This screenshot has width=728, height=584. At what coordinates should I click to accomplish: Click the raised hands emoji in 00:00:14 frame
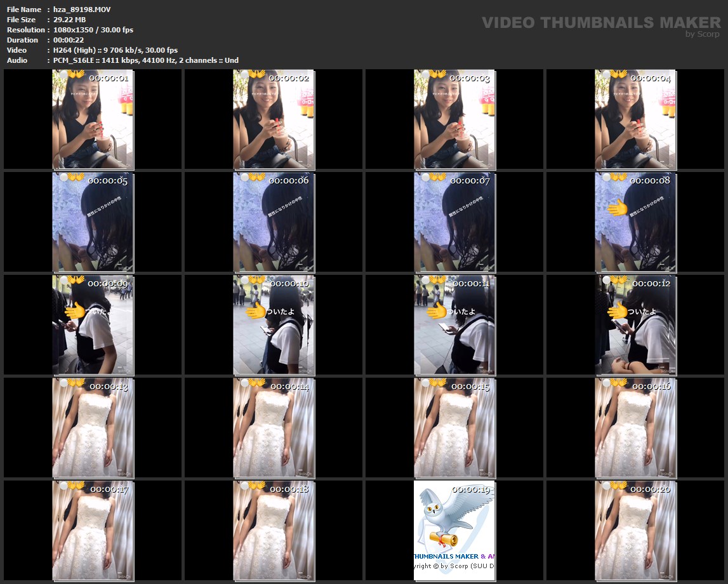click(x=256, y=383)
